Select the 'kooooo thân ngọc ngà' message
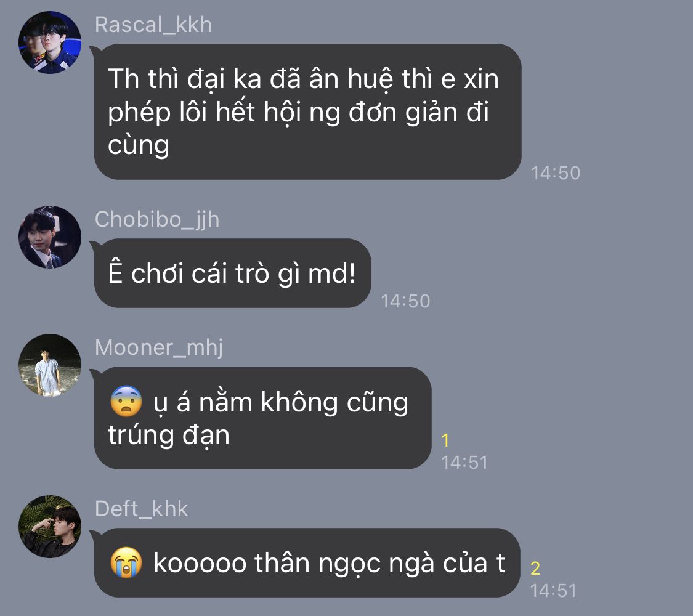 point(307,562)
